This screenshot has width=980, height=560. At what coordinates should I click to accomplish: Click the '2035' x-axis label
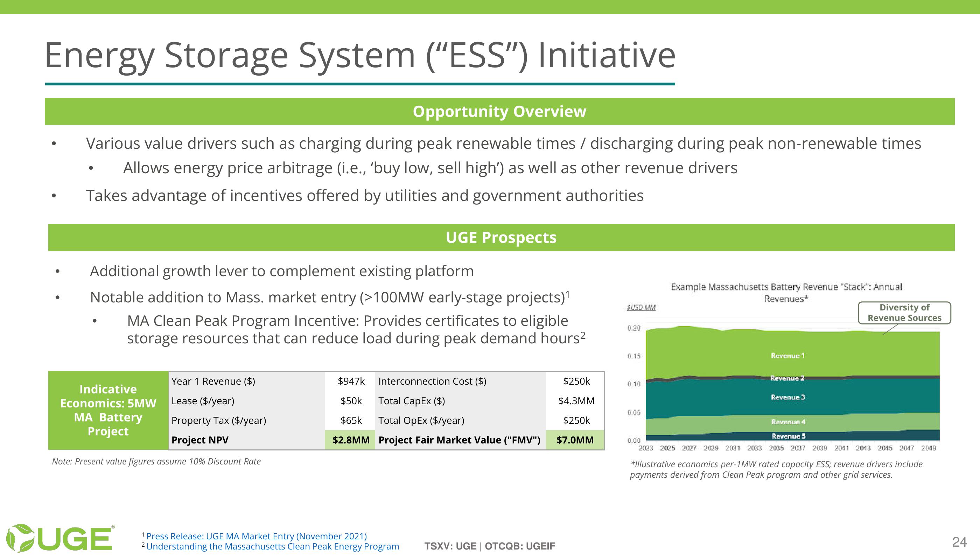[776, 448]
